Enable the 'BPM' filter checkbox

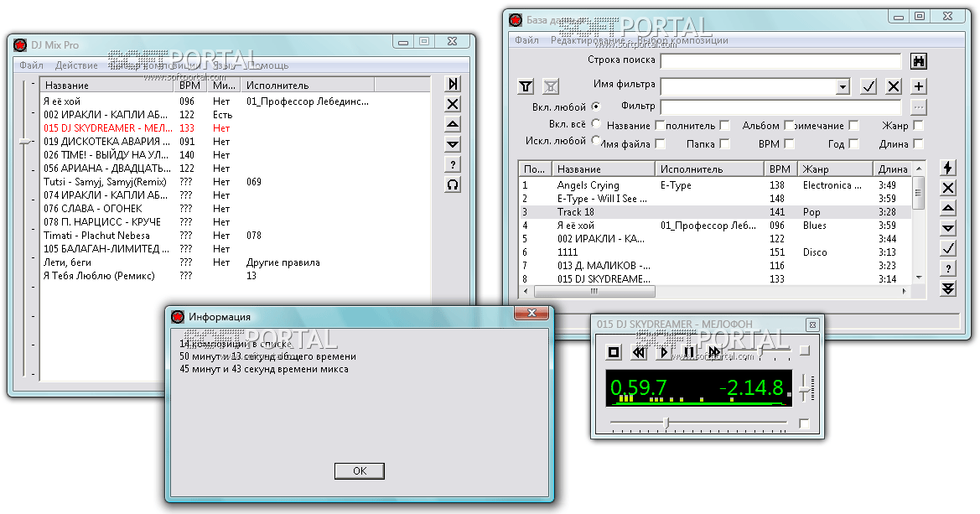tap(790, 144)
